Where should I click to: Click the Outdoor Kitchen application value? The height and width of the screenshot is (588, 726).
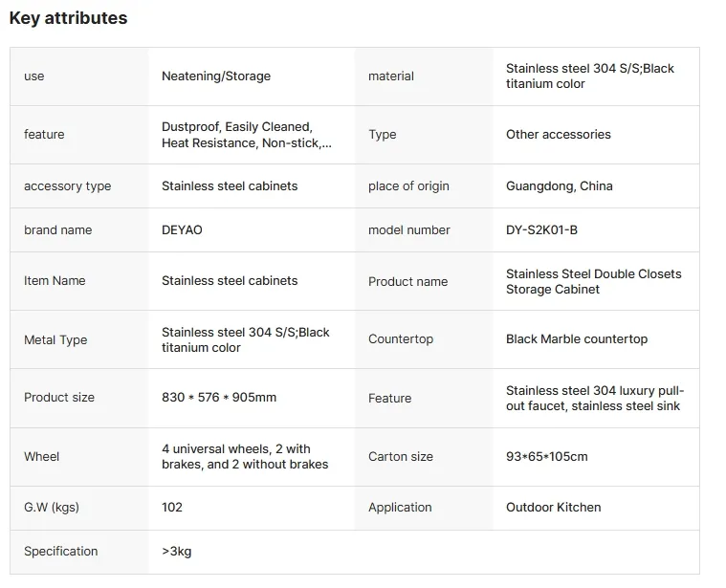(x=553, y=507)
